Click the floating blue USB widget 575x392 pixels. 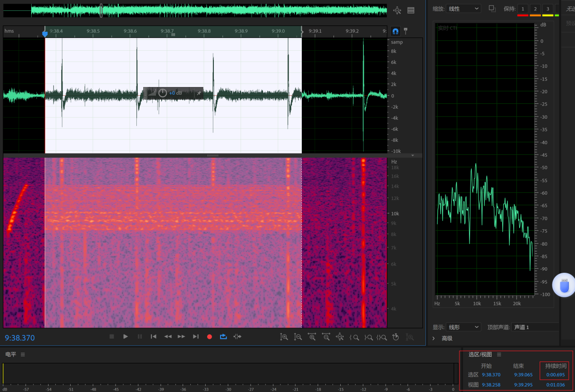pyautogui.click(x=564, y=286)
